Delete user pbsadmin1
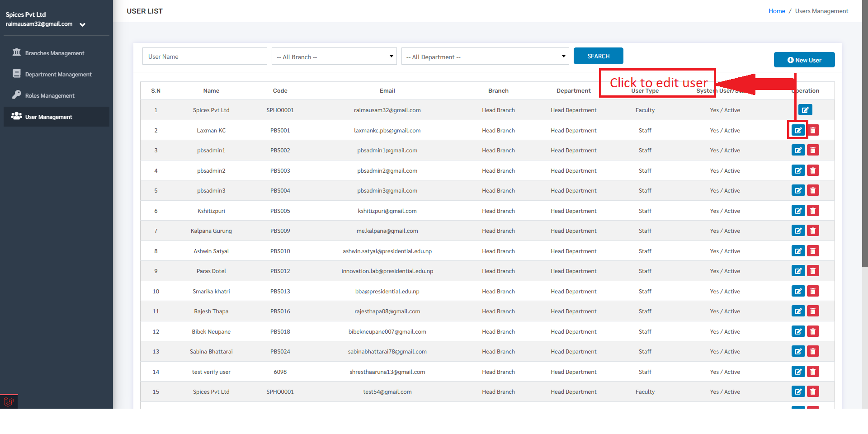Image resolution: width=868 pixels, height=434 pixels. (813, 150)
